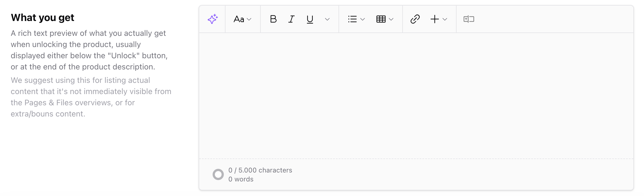Toggle bold formatting
This screenshot has height=196, width=644.
[x=273, y=19]
